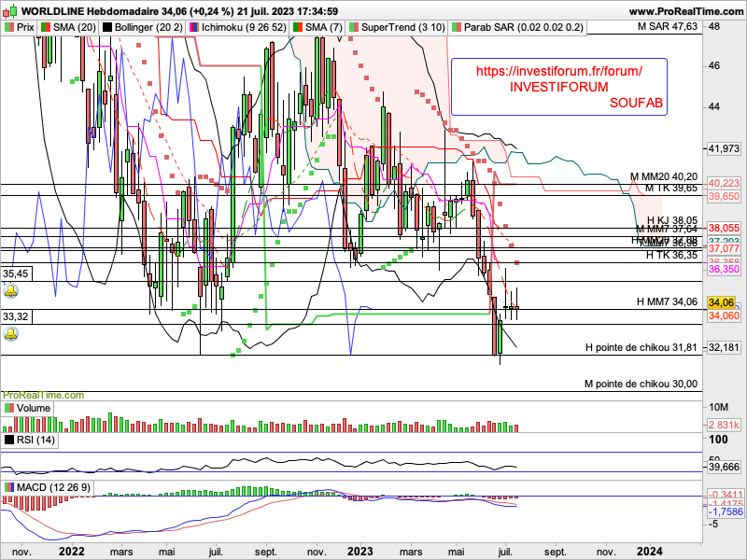Click the 10M volume axis label
The width and height of the screenshot is (747, 560).
[x=718, y=407]
